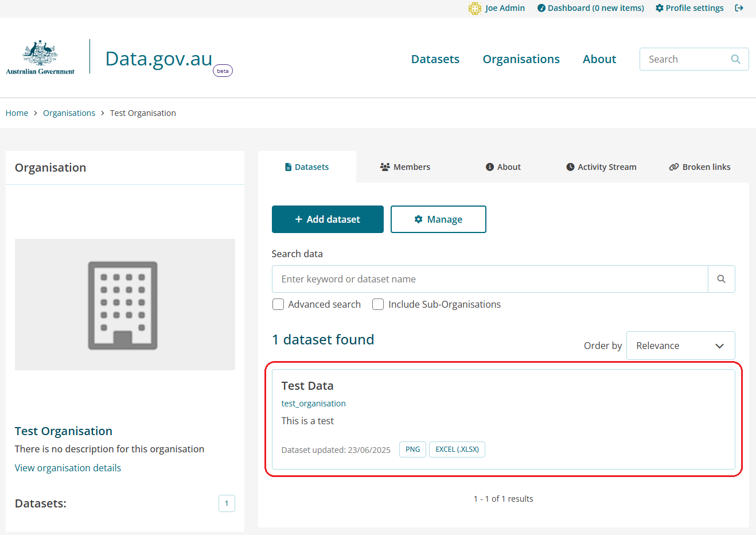Select the Datasets tab
Viewport: 756px width, 535px height.
(307, 167)
